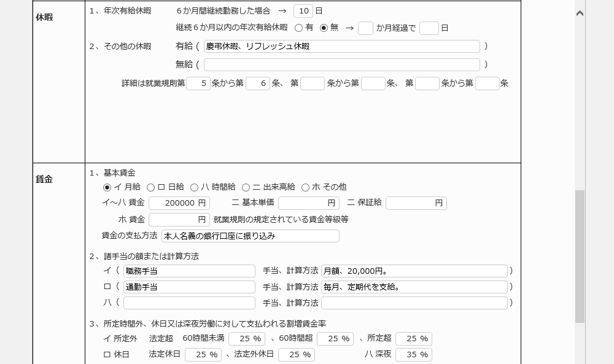Choose ロ 日給 wage type

(x=150, y=187)
